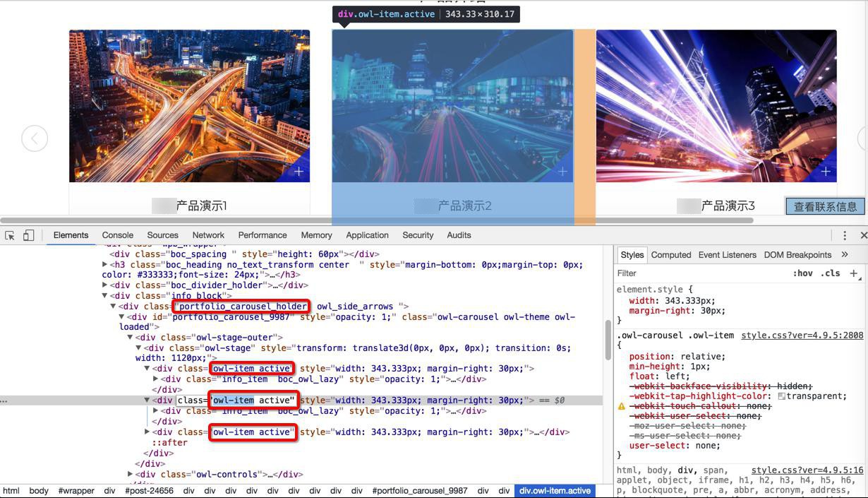Open the Application tab

(367, 235)
